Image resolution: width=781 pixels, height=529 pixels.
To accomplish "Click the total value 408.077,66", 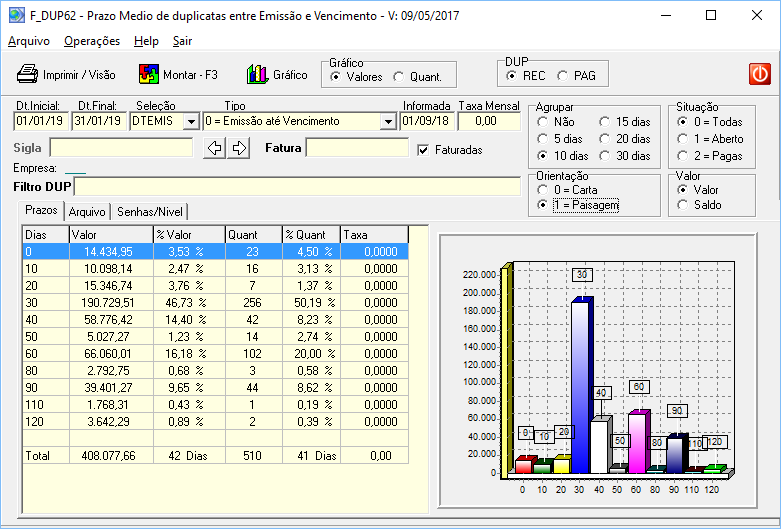I will (x=111, y=456).
